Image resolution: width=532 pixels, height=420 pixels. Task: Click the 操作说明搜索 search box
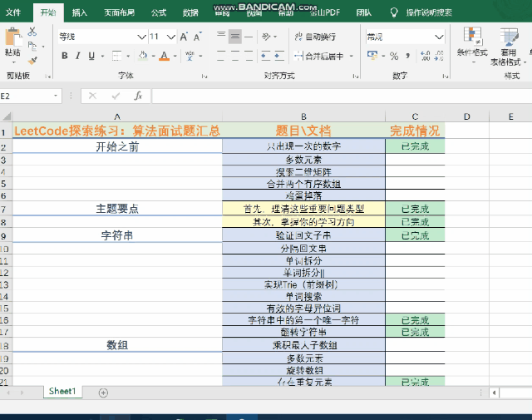(x=429, y=12)
